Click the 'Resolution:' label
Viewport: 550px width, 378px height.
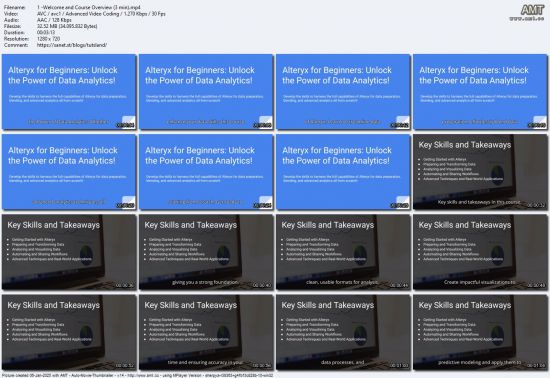16,39
